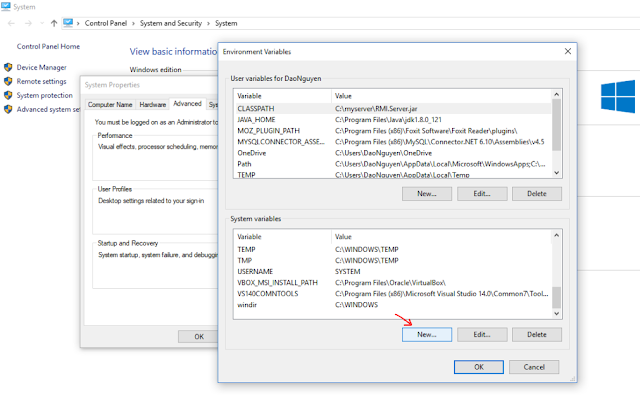
Task: Switch to the Hardware tab
Action: click(153, 104)
